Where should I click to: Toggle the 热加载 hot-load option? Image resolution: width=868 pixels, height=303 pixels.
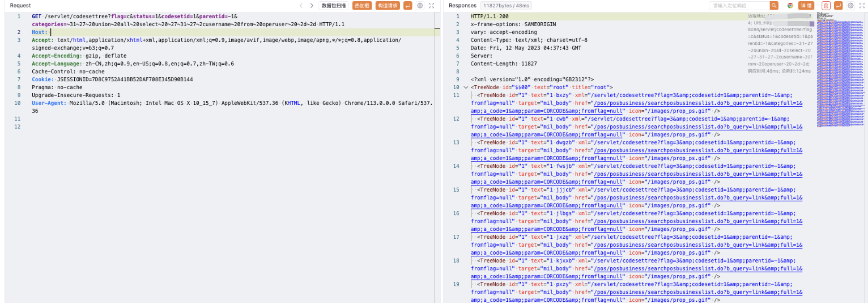362,6
